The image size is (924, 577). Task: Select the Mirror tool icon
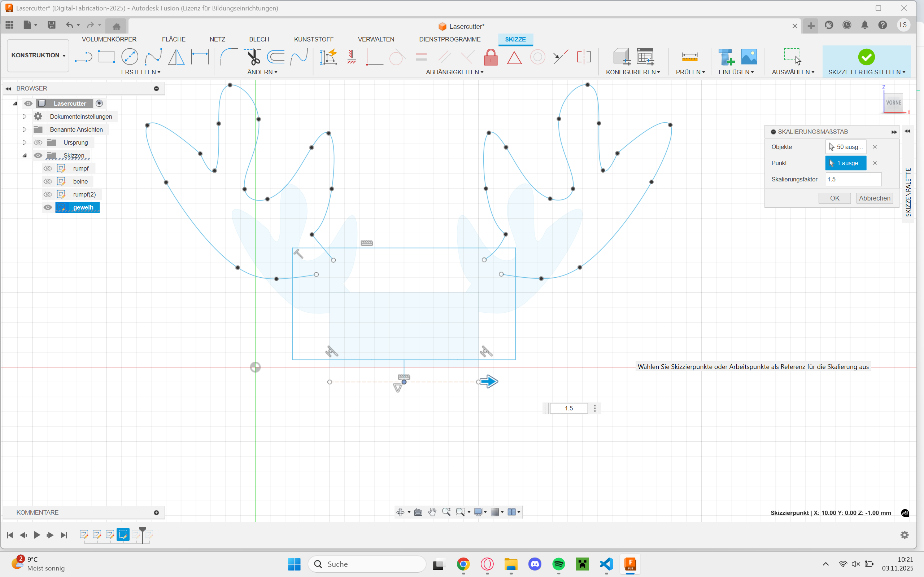click(x=176, y=57)
